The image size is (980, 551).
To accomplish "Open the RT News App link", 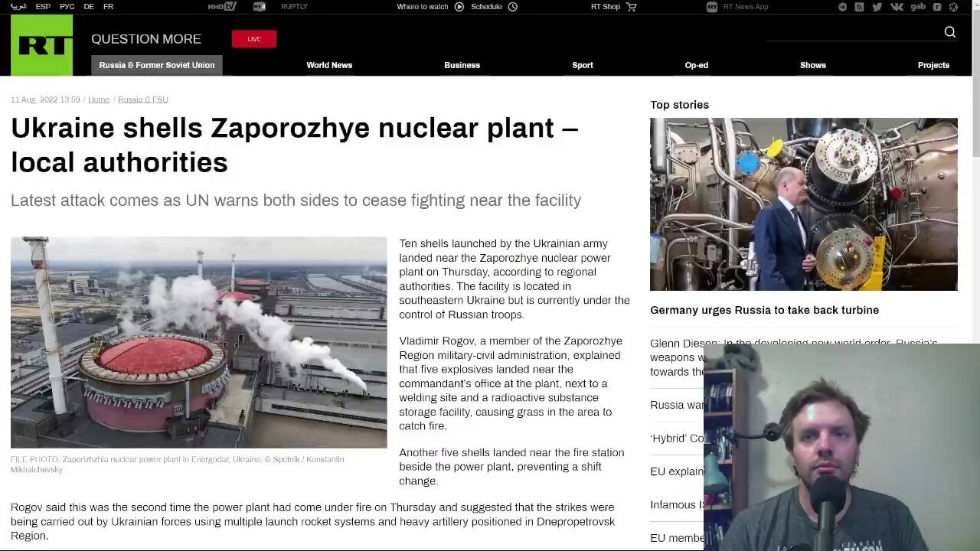I will click(x=746, y=7).
